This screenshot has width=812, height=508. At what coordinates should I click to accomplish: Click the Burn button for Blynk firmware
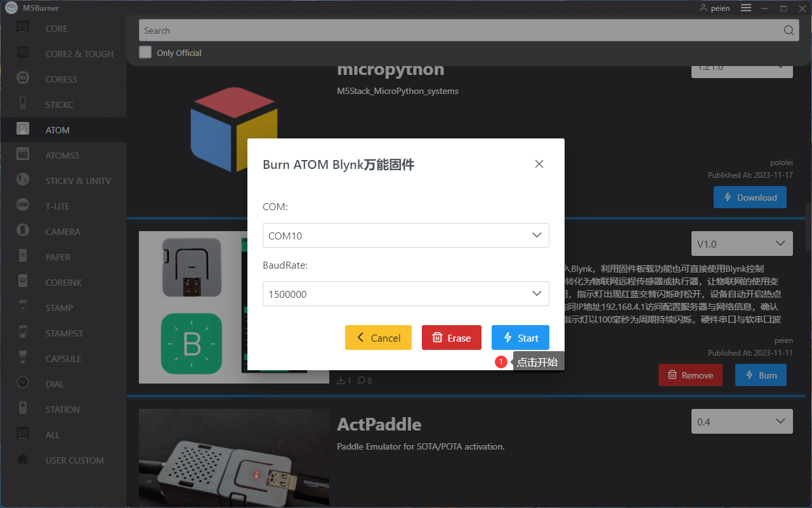click(x=761, y=375)
